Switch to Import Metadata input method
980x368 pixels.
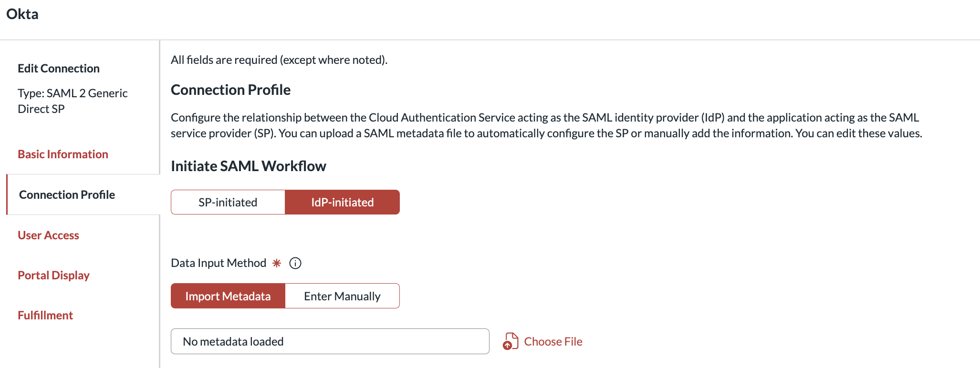click(x=228, y=296)
